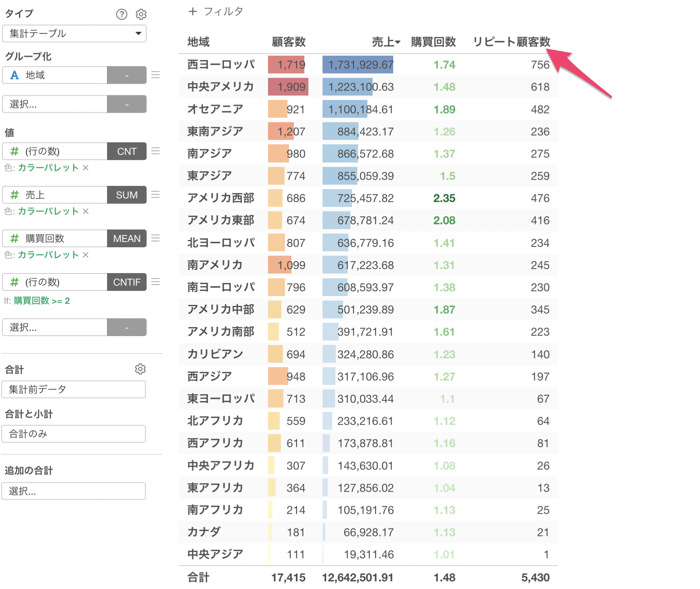
Task: Open the dash function button next to 地域
Action: click(x=127, y=75)
